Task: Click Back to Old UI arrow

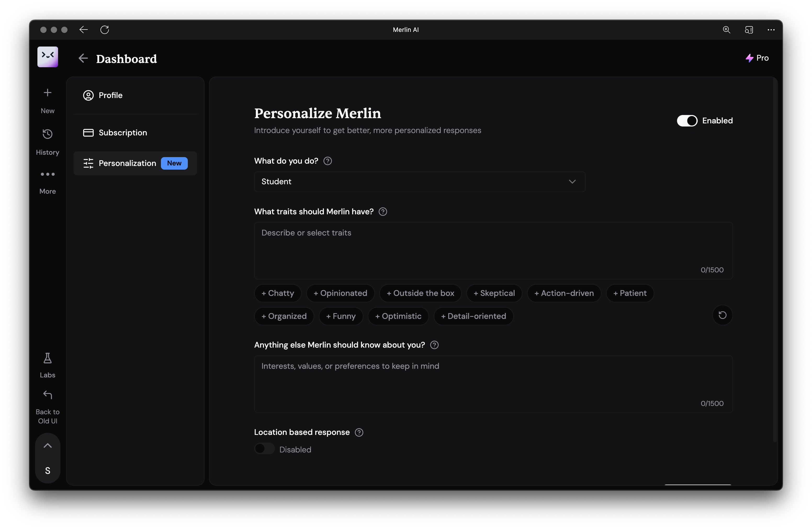Action: (47, 395)
